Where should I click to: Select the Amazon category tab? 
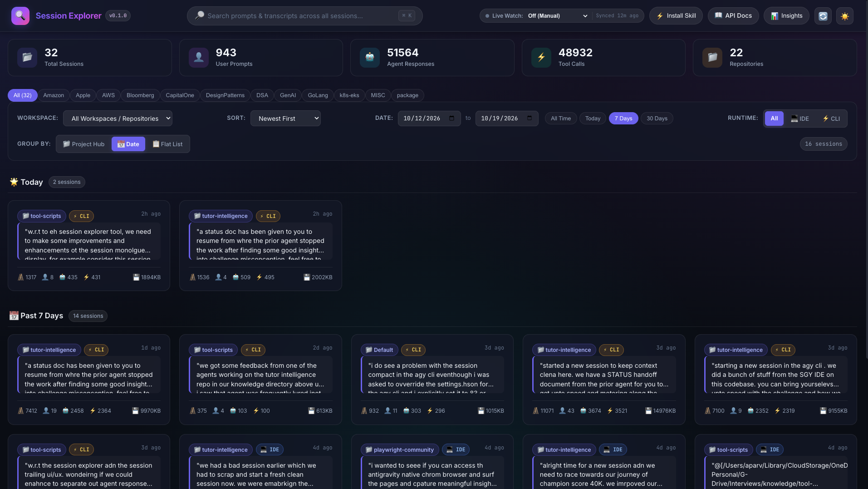[54, 95]
